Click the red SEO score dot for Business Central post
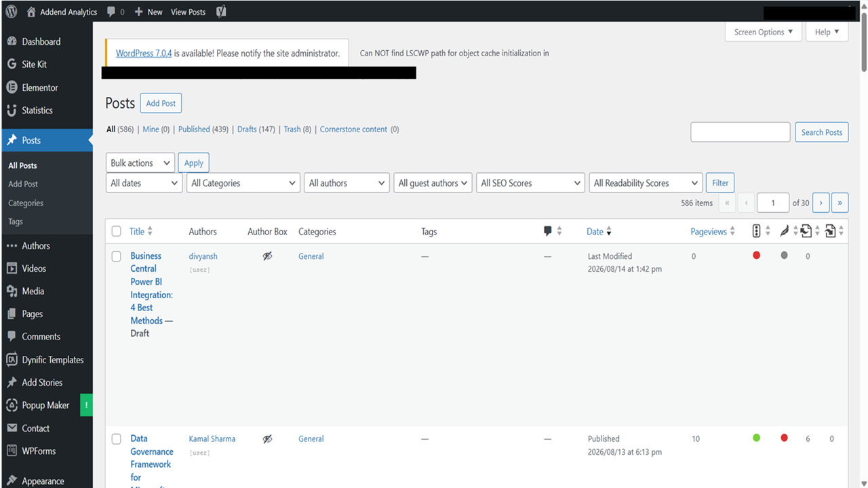The width and height of the screenshot is (868, 488). 757,256
